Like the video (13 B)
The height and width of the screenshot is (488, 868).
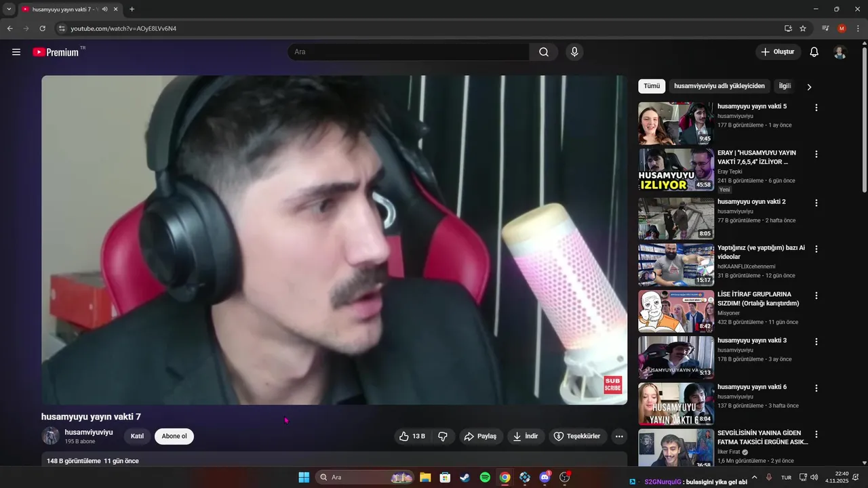coord(412,436)
